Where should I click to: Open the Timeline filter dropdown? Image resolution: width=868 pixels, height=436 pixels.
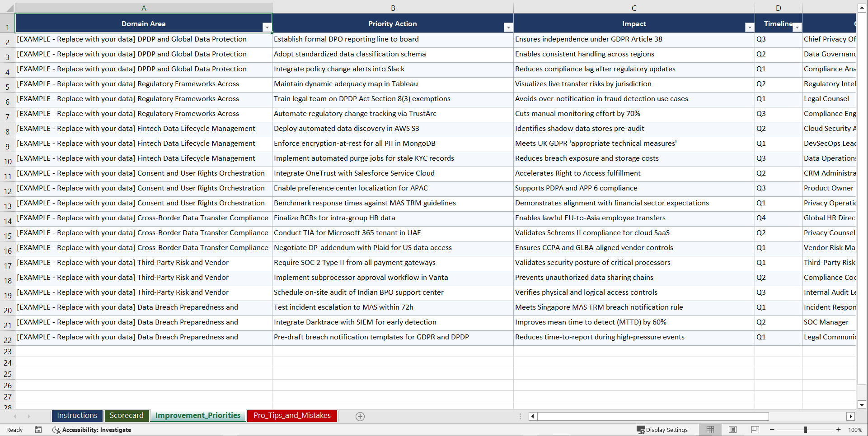(797, 27)
